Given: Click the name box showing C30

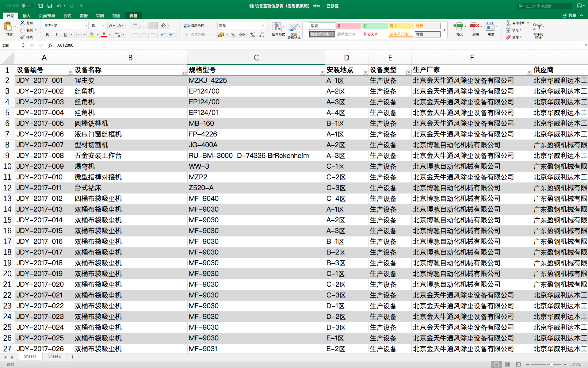Looking at the screenshot, I should coord(11,45).
